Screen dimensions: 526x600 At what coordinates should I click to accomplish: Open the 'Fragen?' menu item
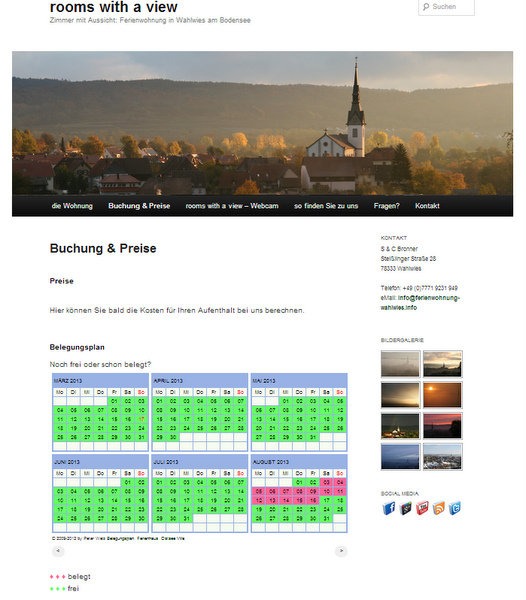click(386, 206)
